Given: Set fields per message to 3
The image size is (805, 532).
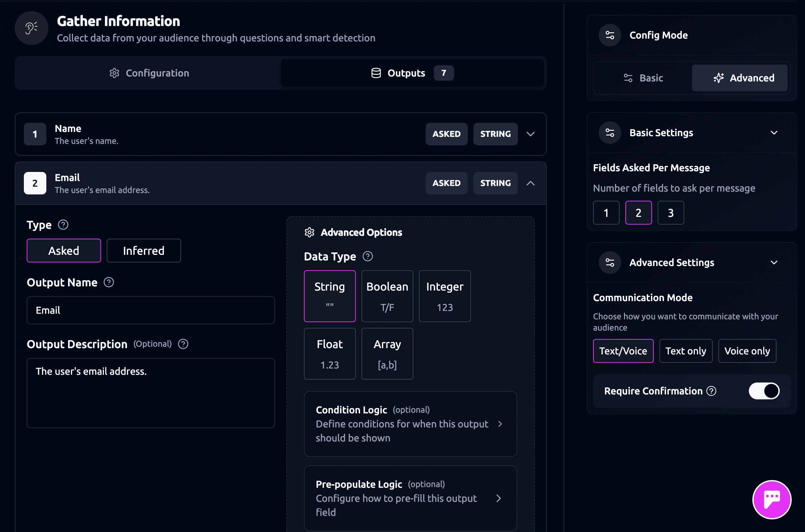Looking at the screenshot, I should (670, 213).
